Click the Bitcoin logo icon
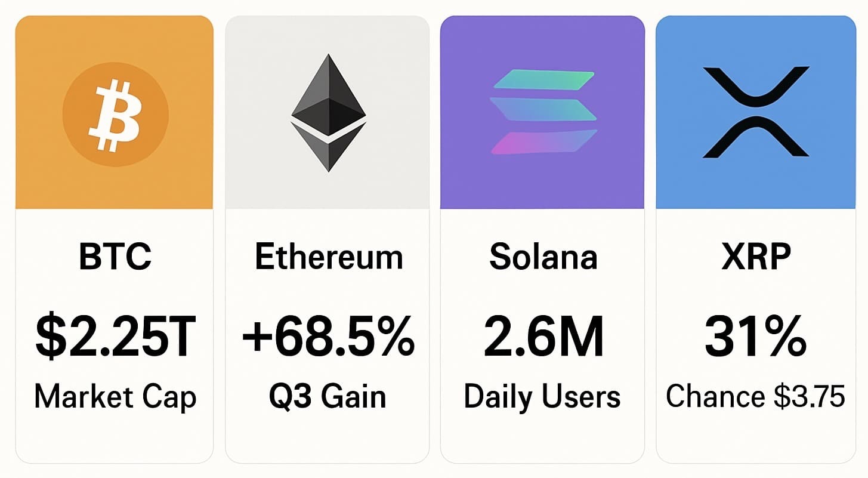This screenshot has width=868, height=478. 115,113
